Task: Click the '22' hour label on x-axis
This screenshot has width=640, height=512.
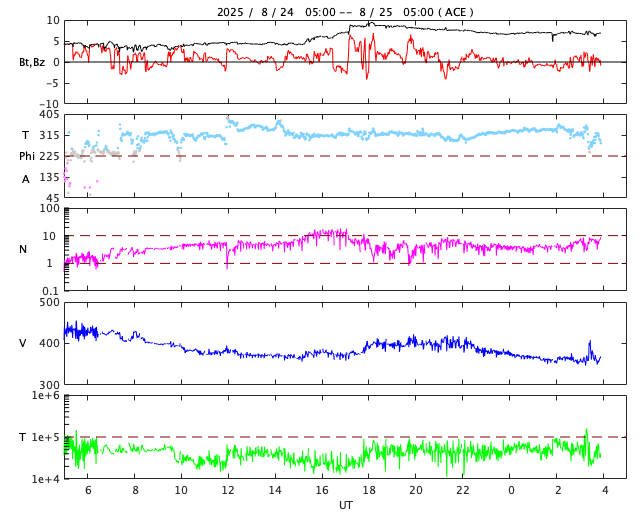Action: [463, 490]
